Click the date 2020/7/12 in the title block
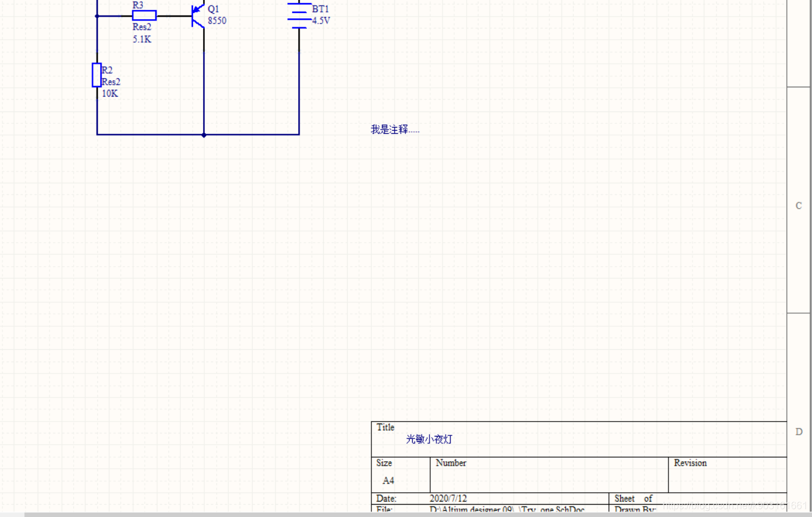 coord(448,498)
